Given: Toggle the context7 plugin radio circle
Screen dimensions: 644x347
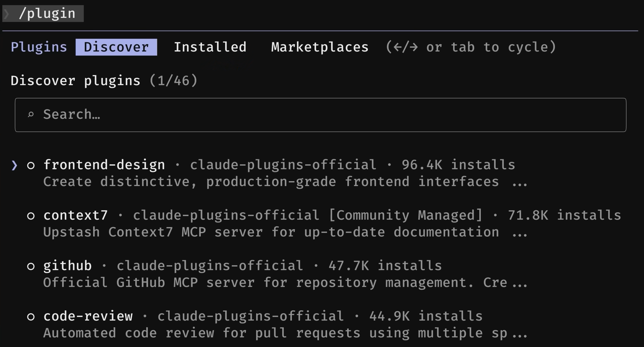Looking at the screenshot, I should [x=31, y=216].
